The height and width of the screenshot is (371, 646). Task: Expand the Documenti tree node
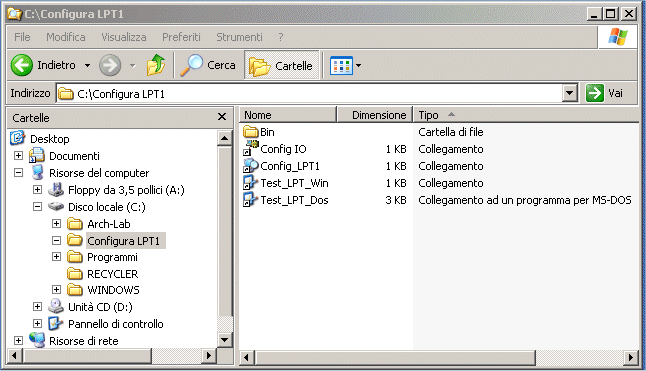pyautogui.click(x=18, y=155)
